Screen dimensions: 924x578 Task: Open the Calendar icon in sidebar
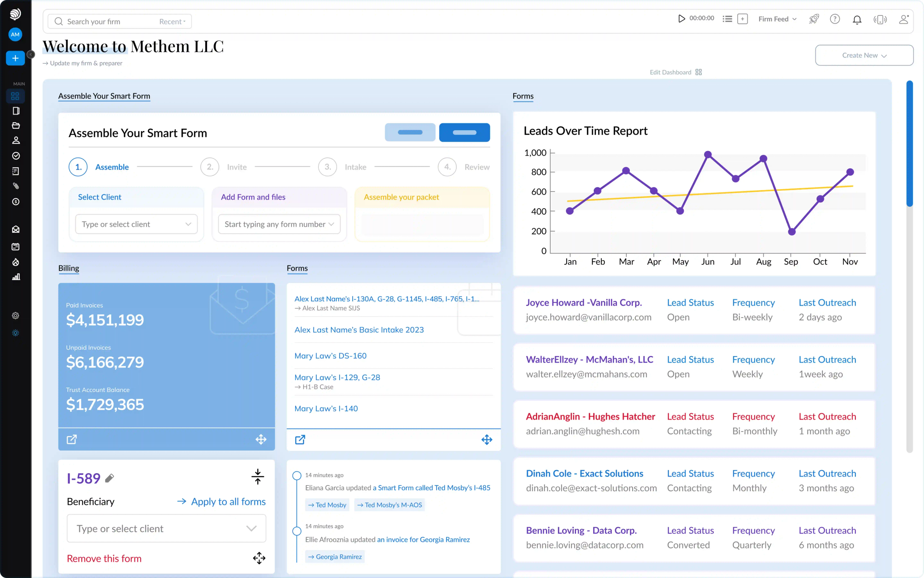[16, 247]
